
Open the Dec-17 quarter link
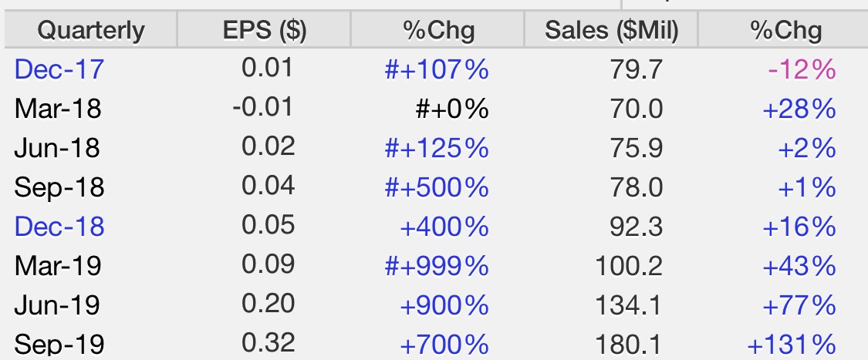(x=59, y=69)
